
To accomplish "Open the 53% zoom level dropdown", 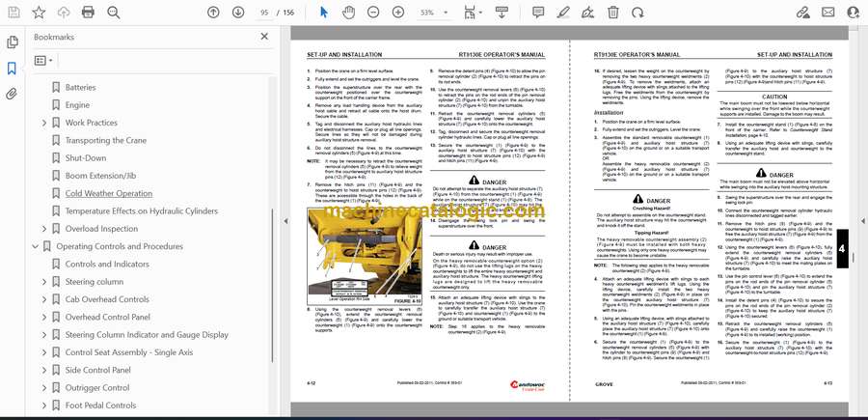I will [433, 13].
